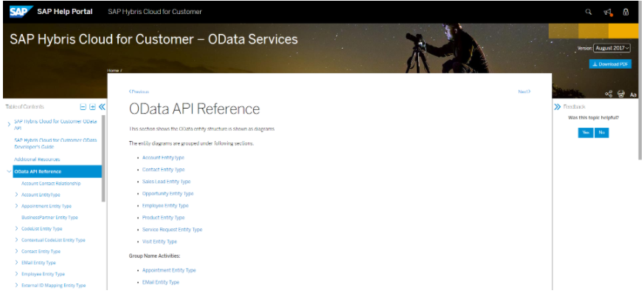Open Opportunity Entity Type link
Image resolution: width=644 pixels, height=302 pixels.
tap(167, 193)
